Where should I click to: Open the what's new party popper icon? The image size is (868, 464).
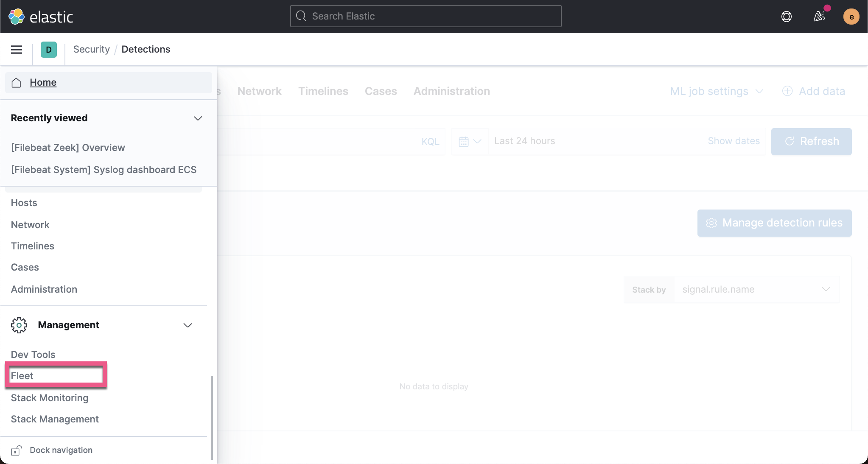[x=819, y=16]
